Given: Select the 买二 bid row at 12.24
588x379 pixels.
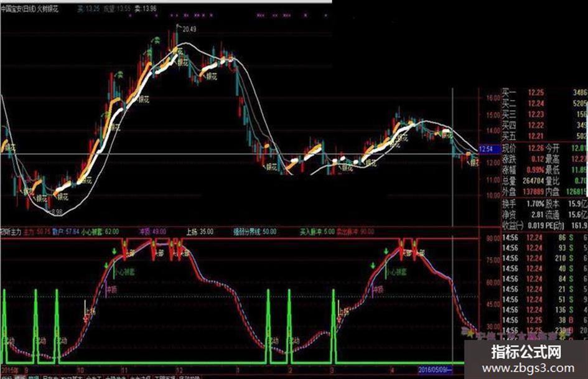Looking at the screenshot, I should click(x=545, y=103).
